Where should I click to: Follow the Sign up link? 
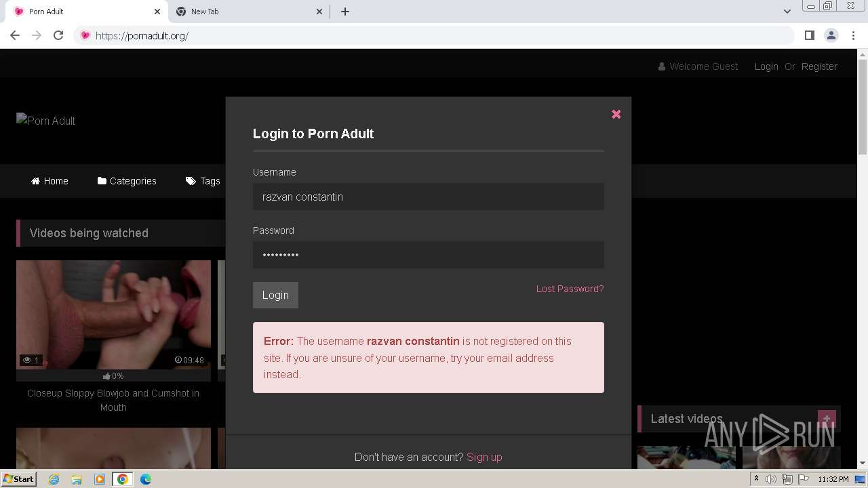click(484, 457)
